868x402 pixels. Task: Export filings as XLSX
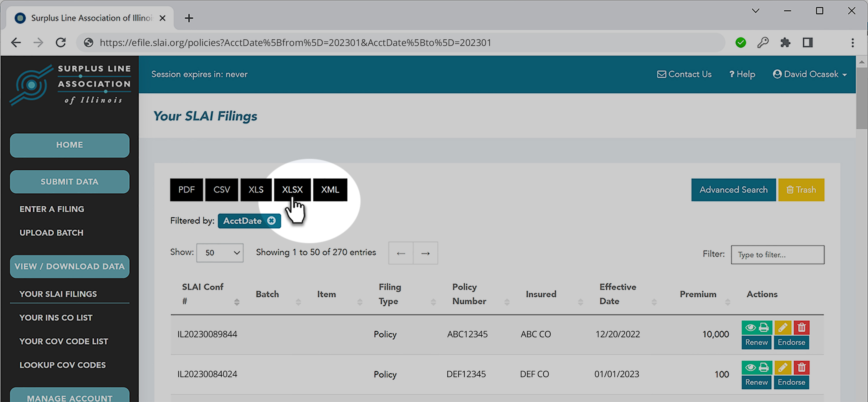click(292, 190)
